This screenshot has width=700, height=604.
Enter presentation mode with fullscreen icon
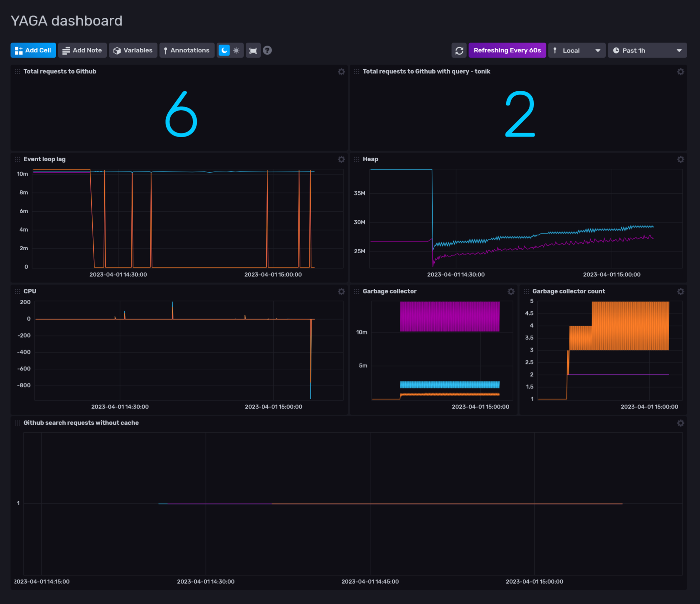(253, 50)
